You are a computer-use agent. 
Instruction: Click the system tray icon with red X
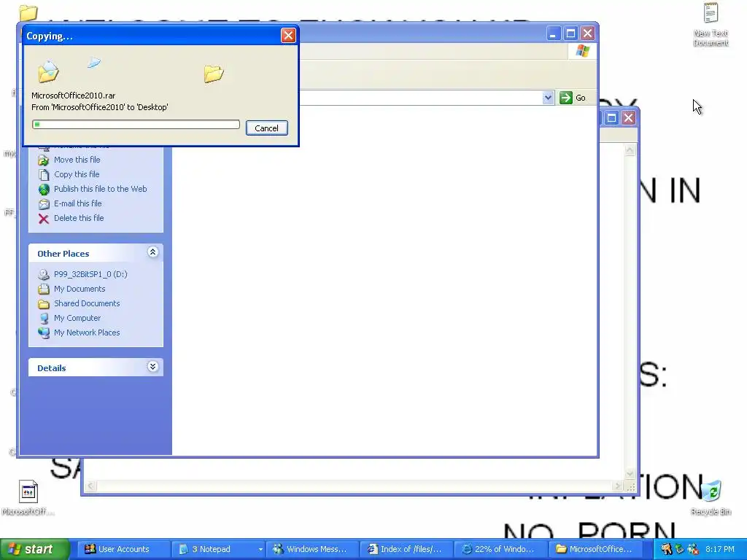[693, 549]
